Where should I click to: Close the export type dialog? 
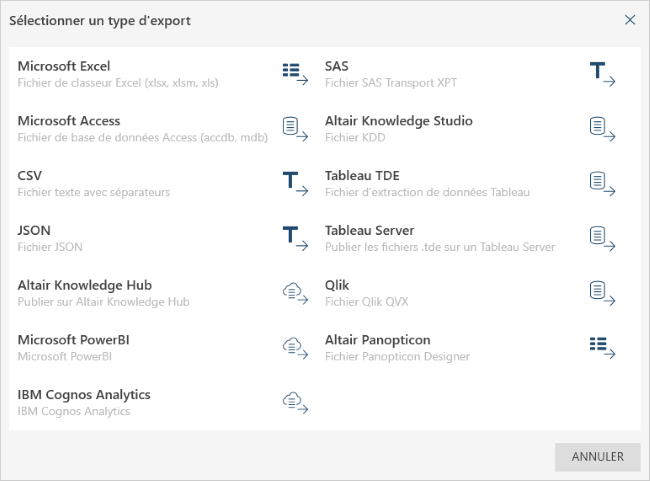coord(630,20)
